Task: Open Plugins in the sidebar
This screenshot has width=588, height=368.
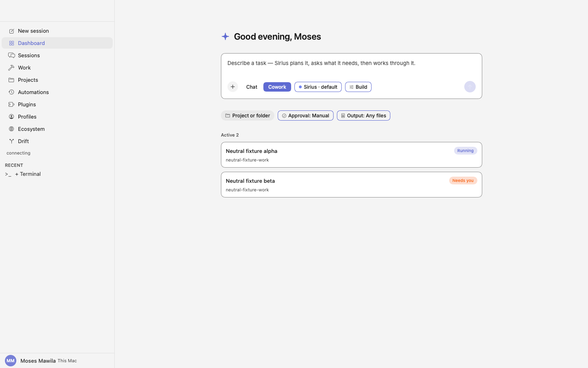Action: click(57, 104)
